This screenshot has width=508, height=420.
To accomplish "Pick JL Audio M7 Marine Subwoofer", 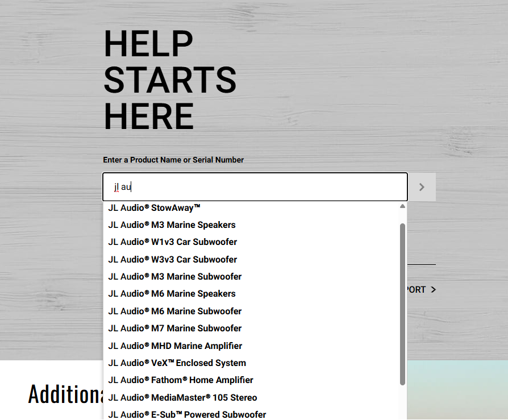I will (174, 328).
